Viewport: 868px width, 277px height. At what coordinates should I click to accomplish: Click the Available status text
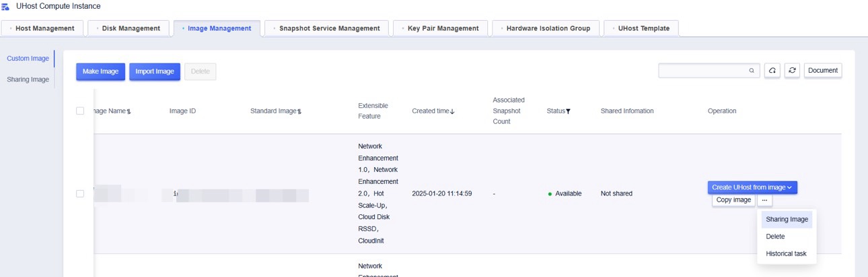(568, 193)
